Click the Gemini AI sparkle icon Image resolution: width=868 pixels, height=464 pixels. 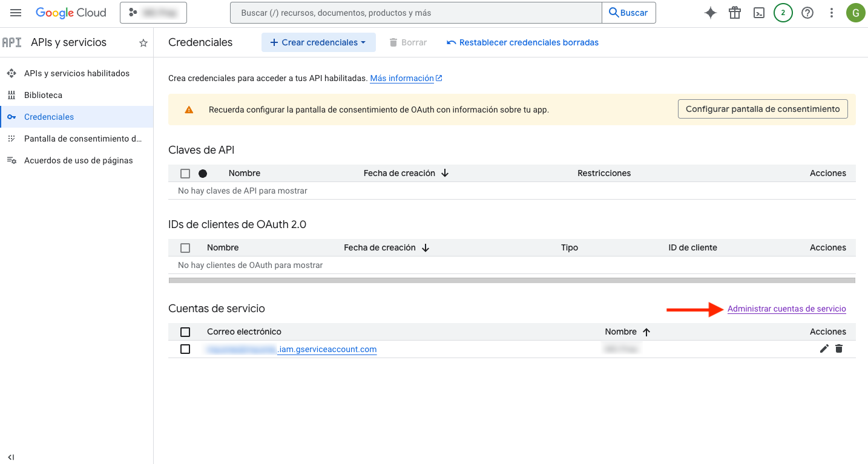point(711,13)
